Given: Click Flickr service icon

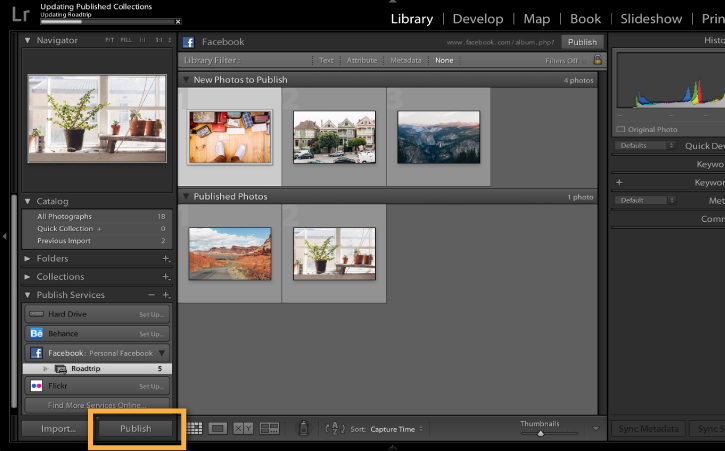Looking at the screenshot, I should [36, 386].
